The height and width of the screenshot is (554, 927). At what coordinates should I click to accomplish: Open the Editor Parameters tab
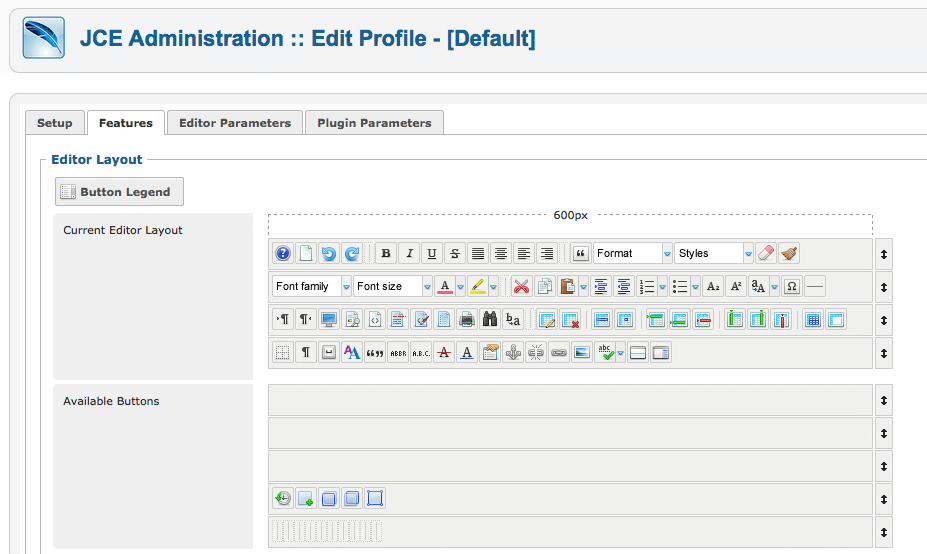pos(235,123)
